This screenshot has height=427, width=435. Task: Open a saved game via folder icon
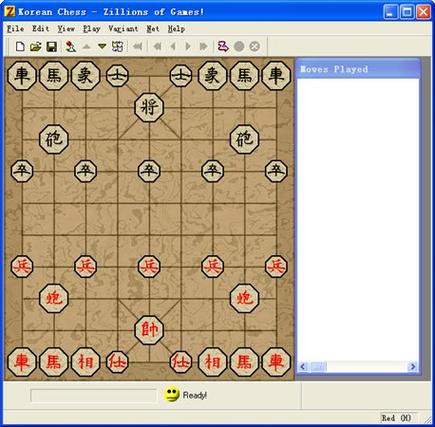(36, 47)
